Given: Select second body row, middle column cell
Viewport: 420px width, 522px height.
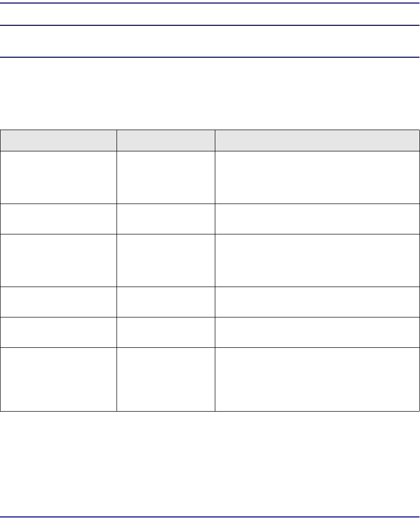Looking at the screenshot, I should pyautogui.click(x=166, y=219).
